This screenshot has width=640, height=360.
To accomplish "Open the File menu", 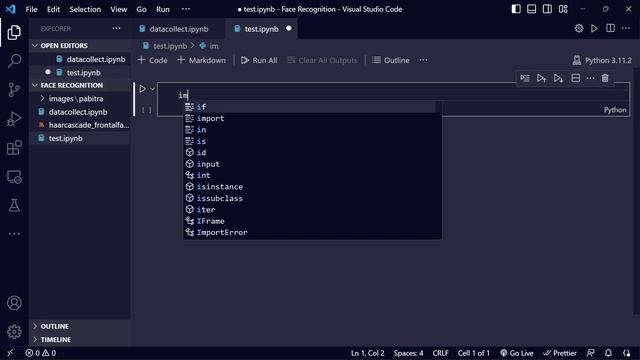I will (31, 9).
